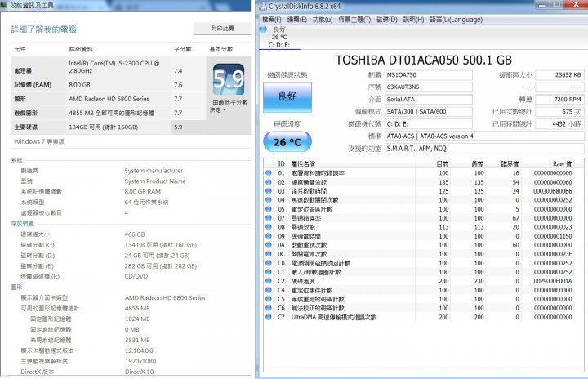Click the 記憶體 (RAM) row label

33,85
